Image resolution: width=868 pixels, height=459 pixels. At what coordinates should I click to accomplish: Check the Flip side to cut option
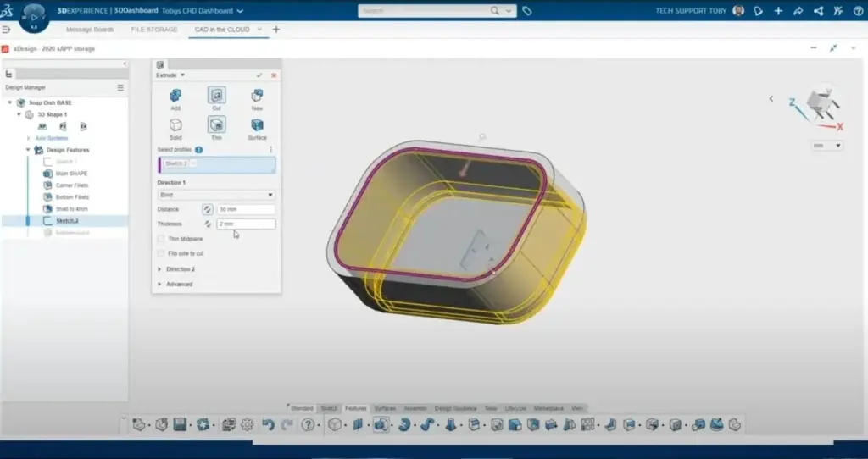[161, 253]
